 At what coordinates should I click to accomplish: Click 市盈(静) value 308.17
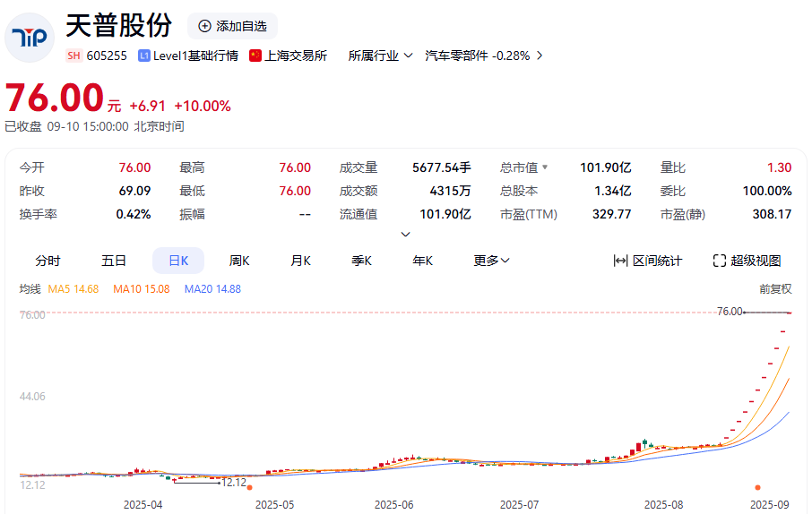773,214
